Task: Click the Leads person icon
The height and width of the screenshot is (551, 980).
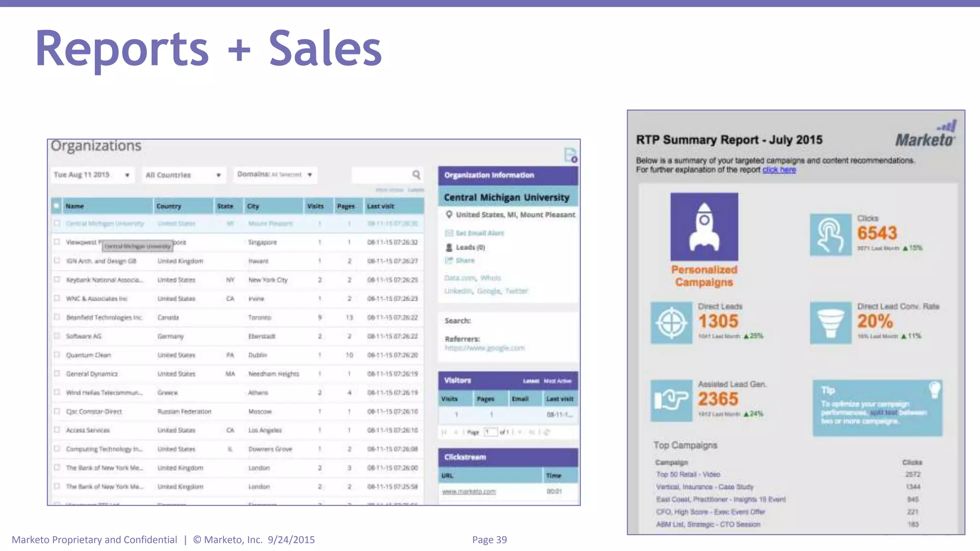Action: pos(449,247)
